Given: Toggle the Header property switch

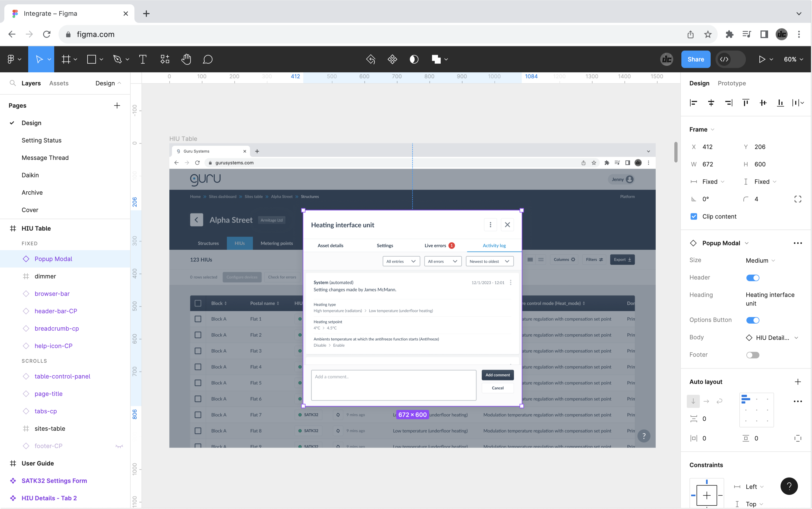Looking at the screenshot, I should pos(752,278).
